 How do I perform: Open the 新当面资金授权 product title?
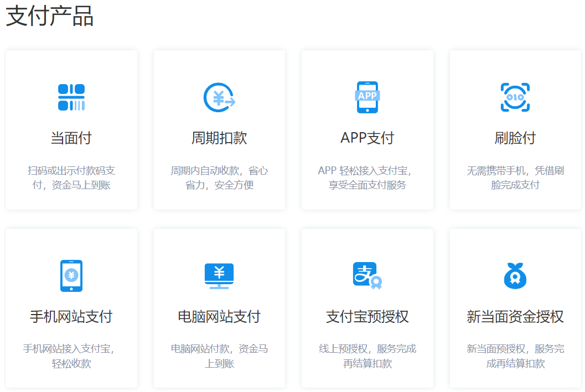[x=515, y=316]
